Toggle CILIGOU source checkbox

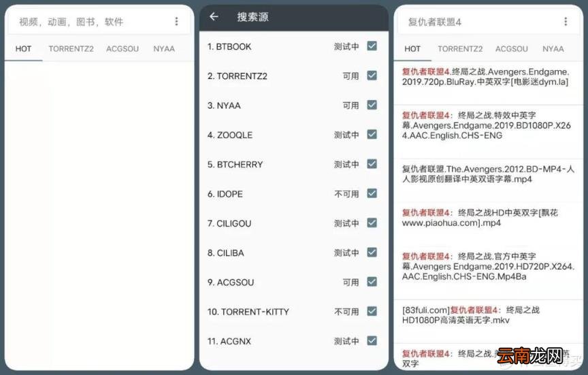pyautogui.click(x=372, y=223)
